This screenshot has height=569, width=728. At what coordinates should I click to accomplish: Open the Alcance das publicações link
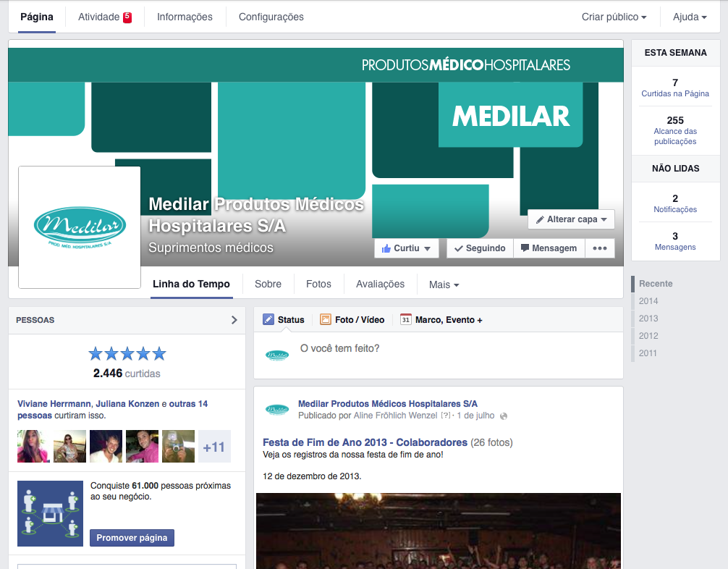(675, 136)
